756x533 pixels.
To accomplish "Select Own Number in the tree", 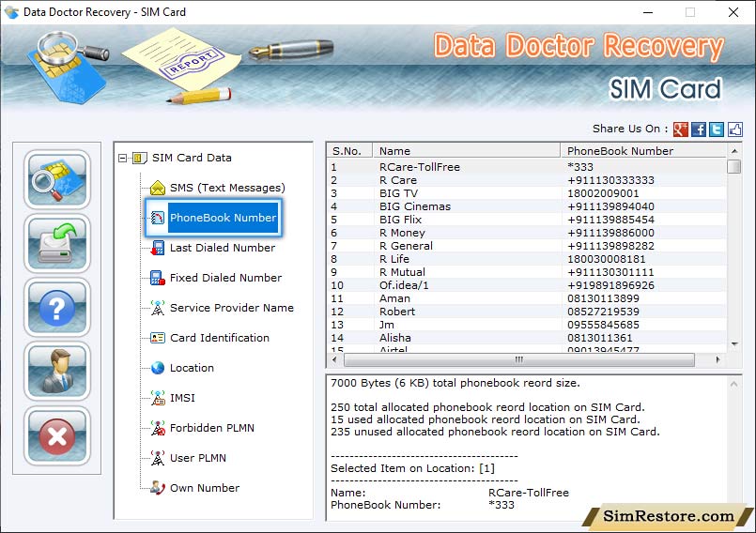I will point(205,488).
